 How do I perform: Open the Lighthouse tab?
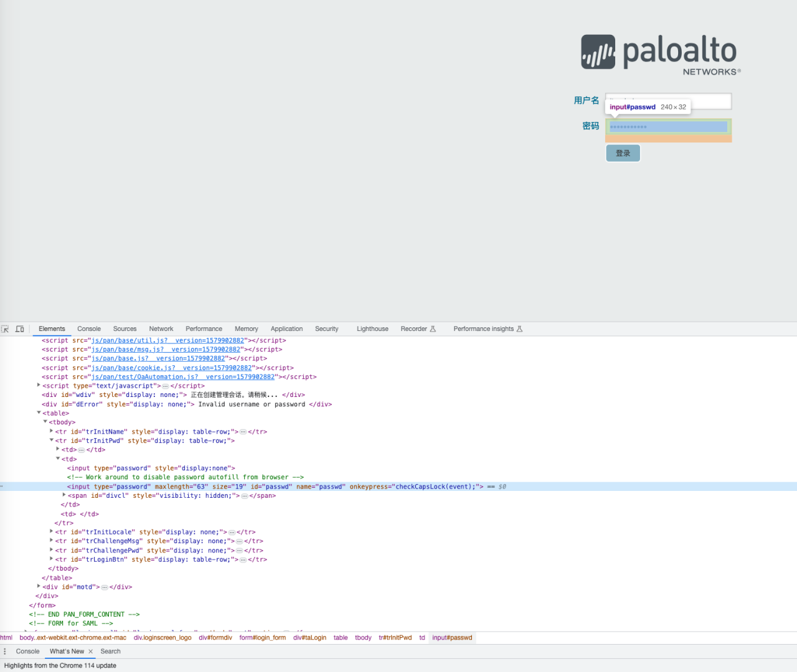click(x=372, y=329)
